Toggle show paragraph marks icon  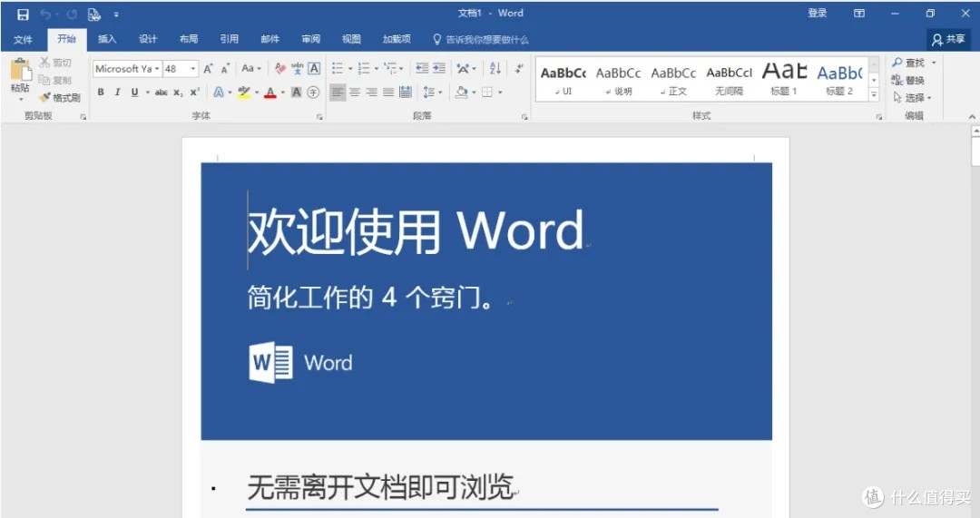coord(519,68)
